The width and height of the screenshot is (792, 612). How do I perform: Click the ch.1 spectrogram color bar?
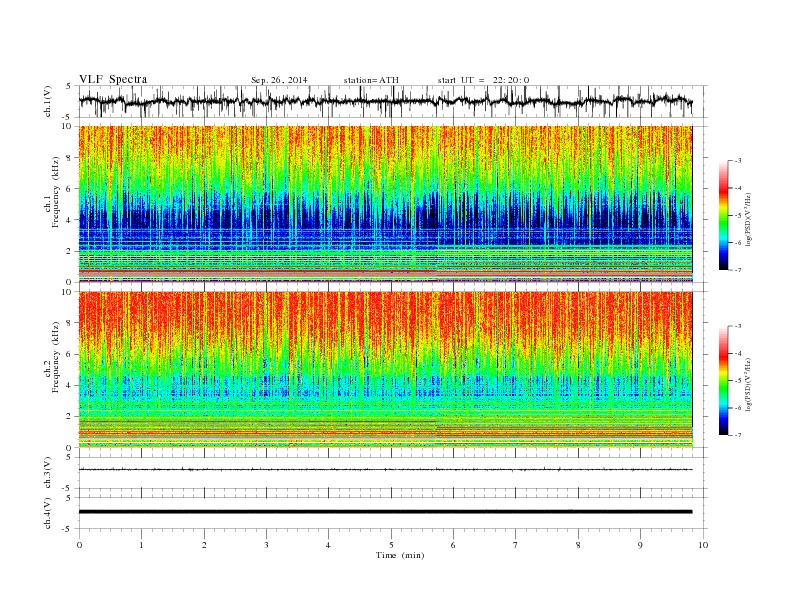pyautogui.click(x=723, y=215)
